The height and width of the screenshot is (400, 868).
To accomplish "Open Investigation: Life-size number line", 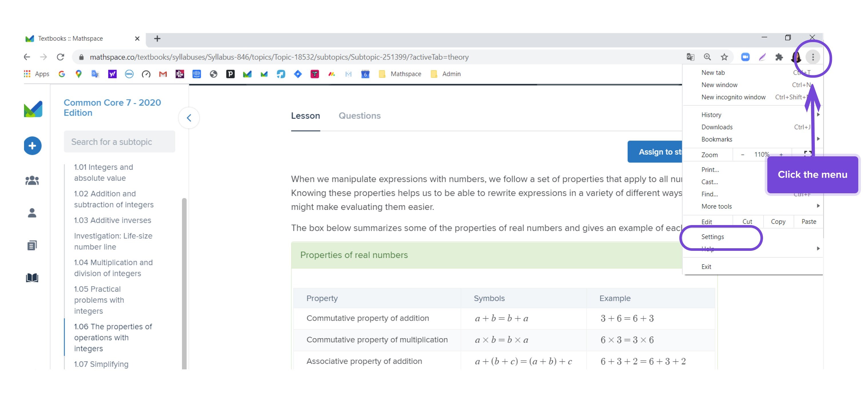I will pos(113,241).
